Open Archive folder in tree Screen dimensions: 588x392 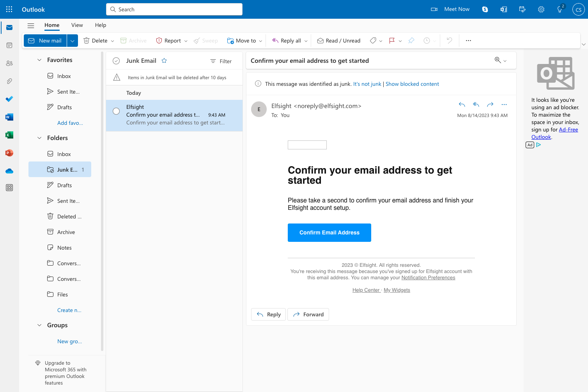[60, 232]
